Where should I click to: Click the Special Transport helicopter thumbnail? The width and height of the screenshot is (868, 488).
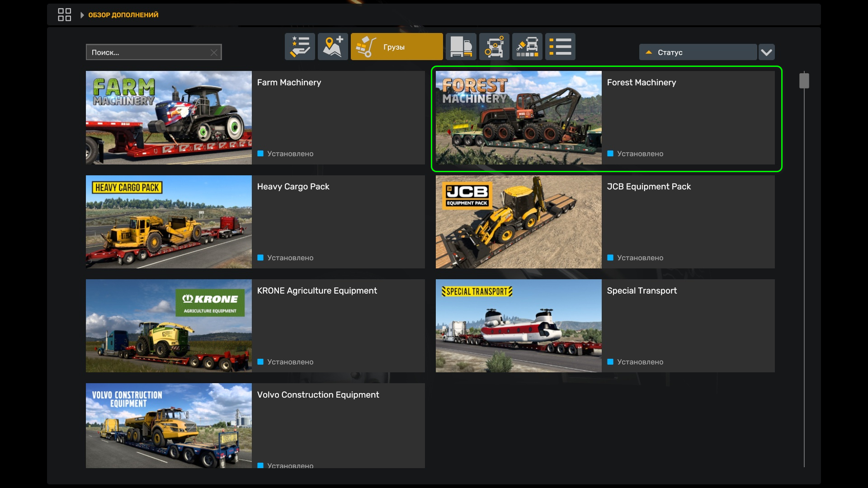coord(519,326)
